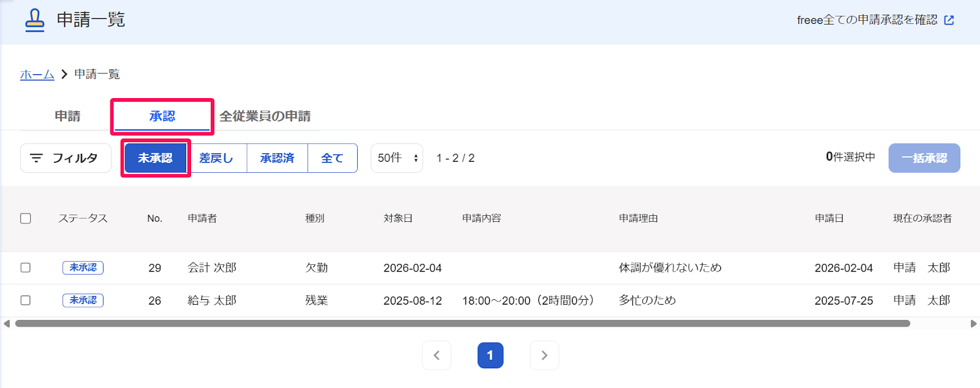Check the box for request No. 26
The width and height of the screenshot is (980, 388).
tap(26, 300)
